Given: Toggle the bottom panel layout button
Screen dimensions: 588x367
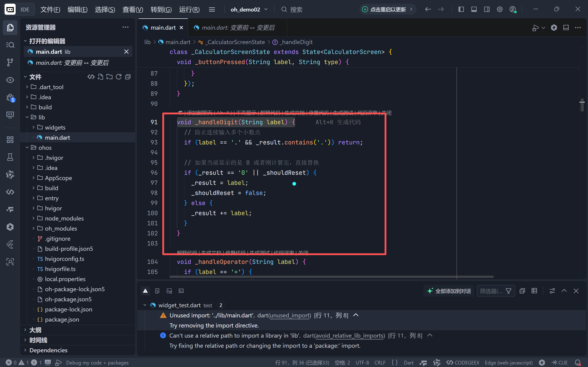Looking at the screenshot, I should [474, 9].
